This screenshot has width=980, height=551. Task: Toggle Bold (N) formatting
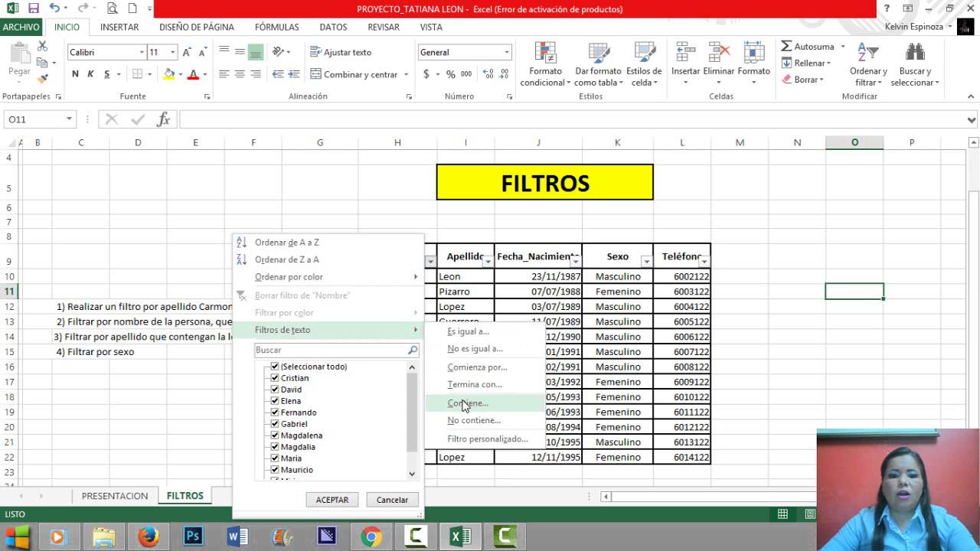click(x=75, y=74)
